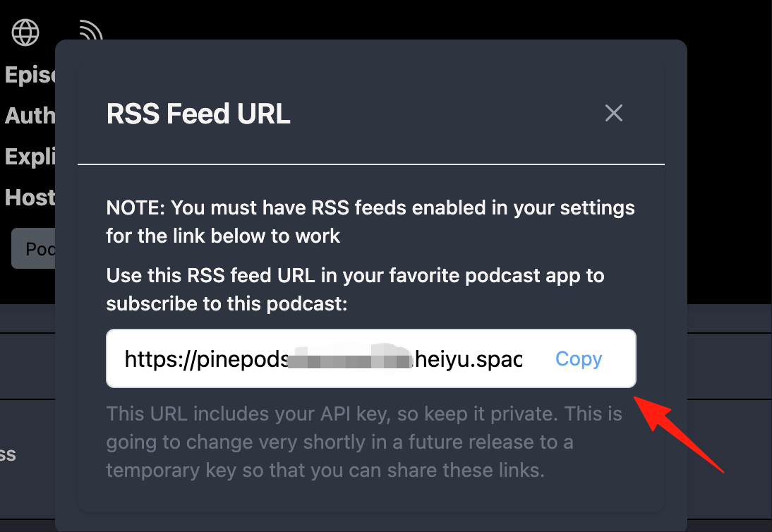
Task: Focus the RSS feed URL text field
Action: [x=323, y=358]
